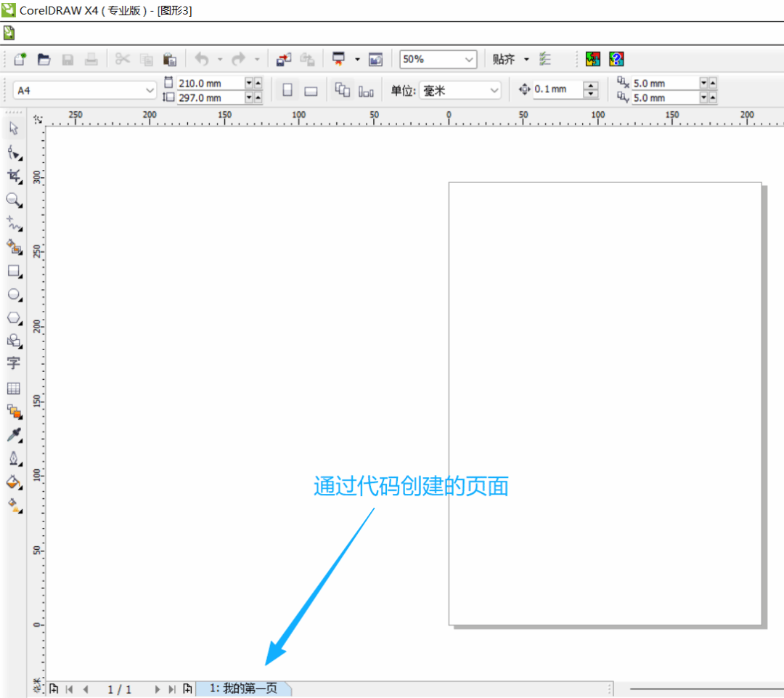Click the New document button
The width and height of the screenshot is (784, 698).
tap(20, 60)
